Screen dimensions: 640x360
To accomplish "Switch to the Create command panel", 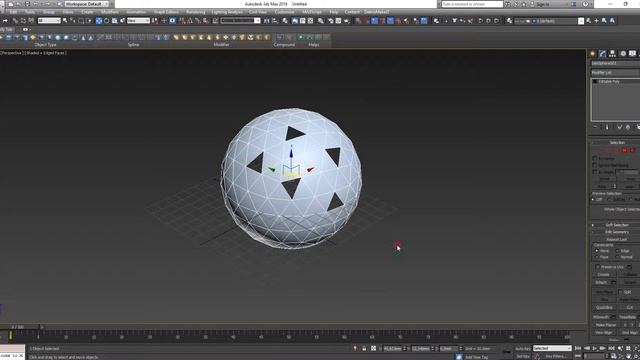I will tap(593, 53).
